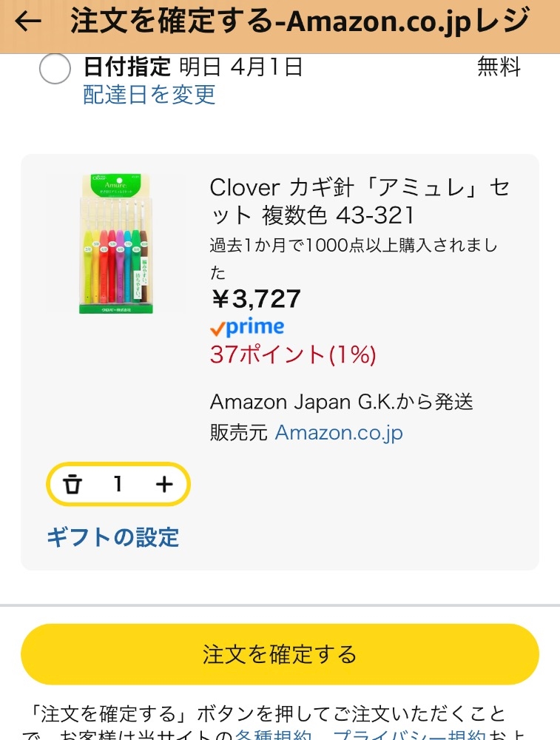Image resolution: width=560 pixels, height=740 pixels.
Task: Tap the Clover crochet hook set thumbnail
Action: coord(118,243)
